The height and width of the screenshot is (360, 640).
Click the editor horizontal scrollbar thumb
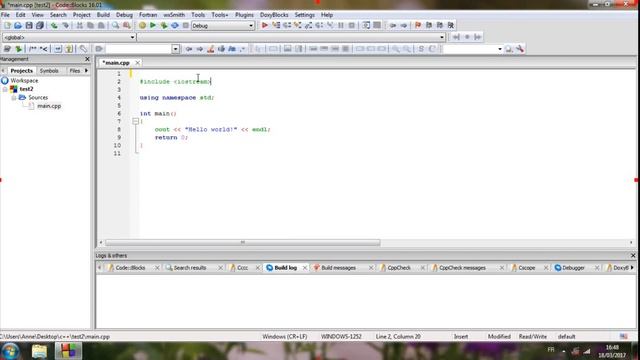pyautogui.click(x=242, y=242)
